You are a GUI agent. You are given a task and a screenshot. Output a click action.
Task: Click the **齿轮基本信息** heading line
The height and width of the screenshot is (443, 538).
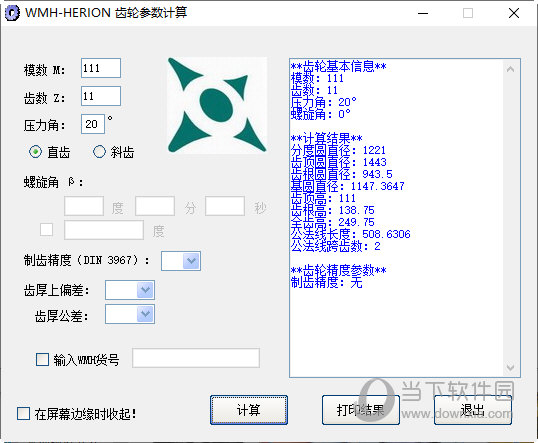pos(338,66)
